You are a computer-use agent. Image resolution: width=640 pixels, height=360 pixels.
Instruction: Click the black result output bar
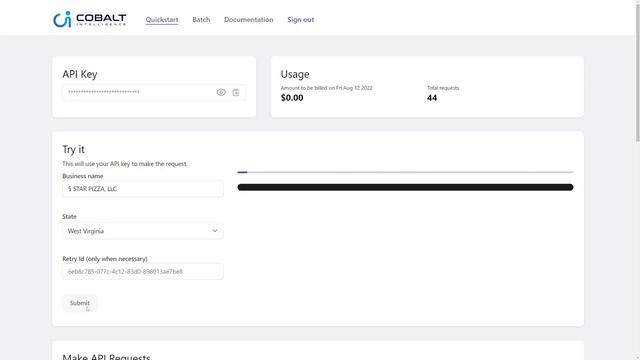click(x=405, y=187)
